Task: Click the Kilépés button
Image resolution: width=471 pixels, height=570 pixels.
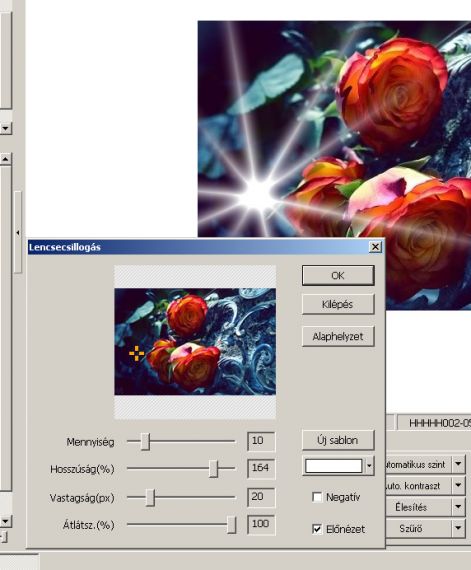Action: tap(338, 304)
